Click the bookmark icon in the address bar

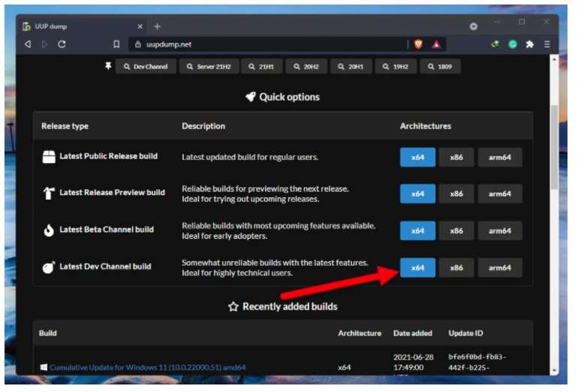pyautogui.click(x=116, y=44)
